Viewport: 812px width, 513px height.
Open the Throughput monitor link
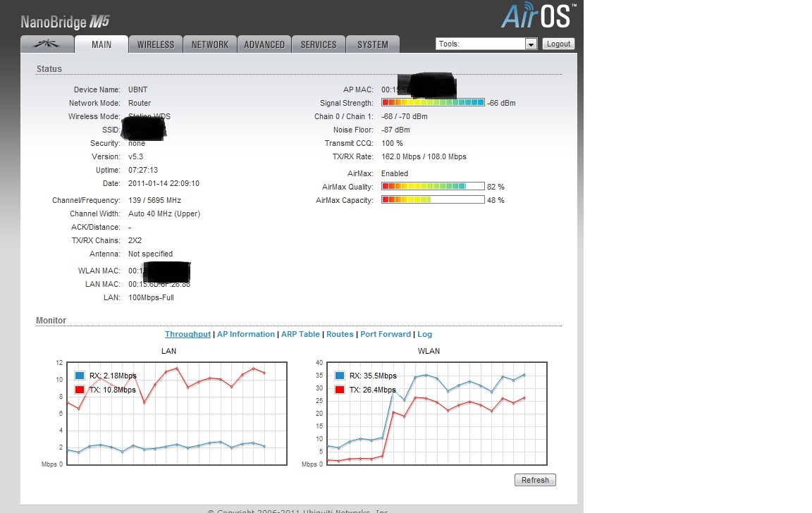pyautogui.click(x=187, y=335)
